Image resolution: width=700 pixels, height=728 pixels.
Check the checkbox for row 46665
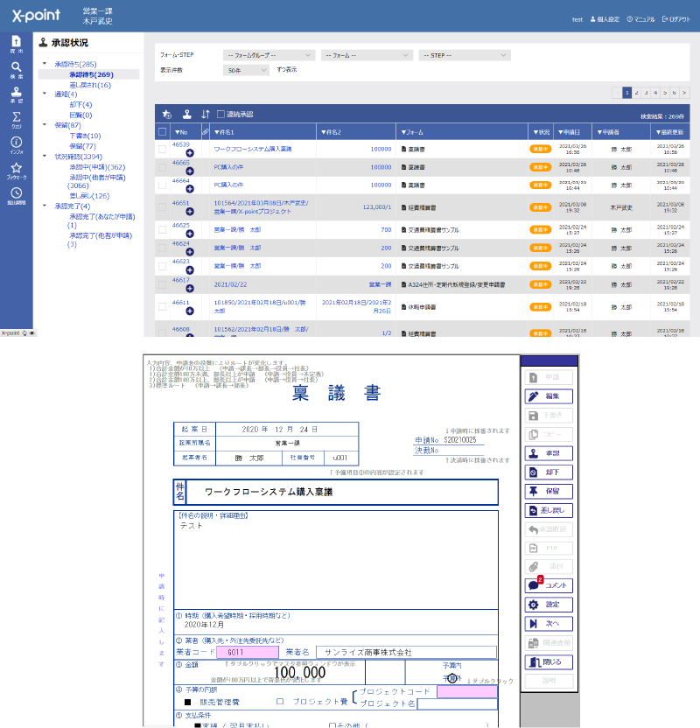coord(163,167)
